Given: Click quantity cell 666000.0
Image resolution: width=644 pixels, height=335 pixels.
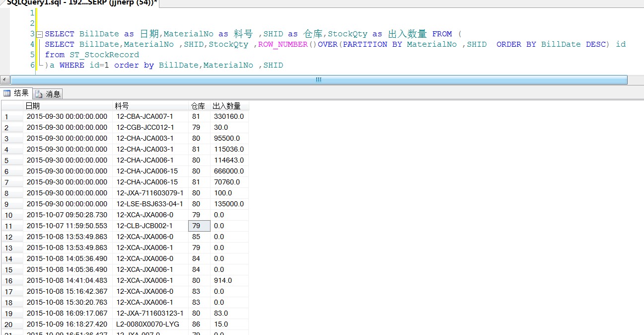Looking at the screenshot, I should (229, 171).
